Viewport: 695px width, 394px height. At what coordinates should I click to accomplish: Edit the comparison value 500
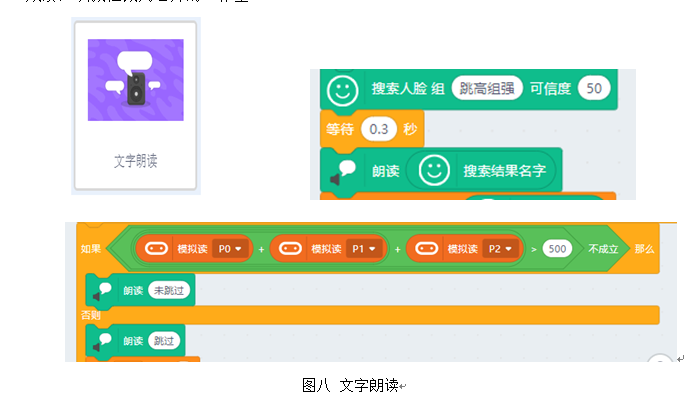click(x=557, y=249)
